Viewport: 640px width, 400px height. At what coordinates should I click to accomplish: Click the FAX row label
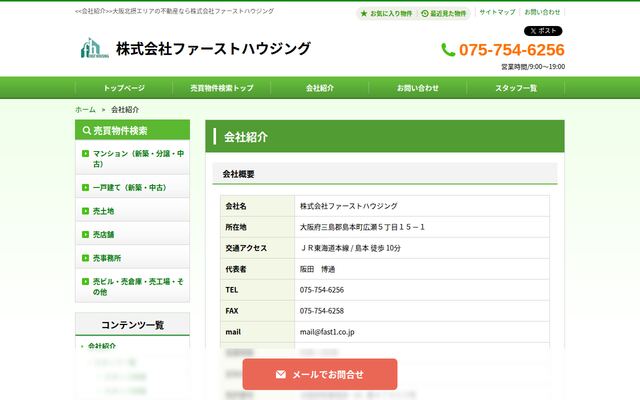[x=231, y=311]
